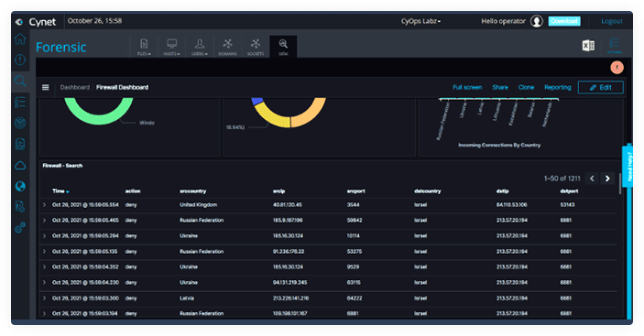This screenshot has height=336, width=644.
Task: Click the yellow donut chart segment
Action: pyautogui.click(x=273, y=116)
